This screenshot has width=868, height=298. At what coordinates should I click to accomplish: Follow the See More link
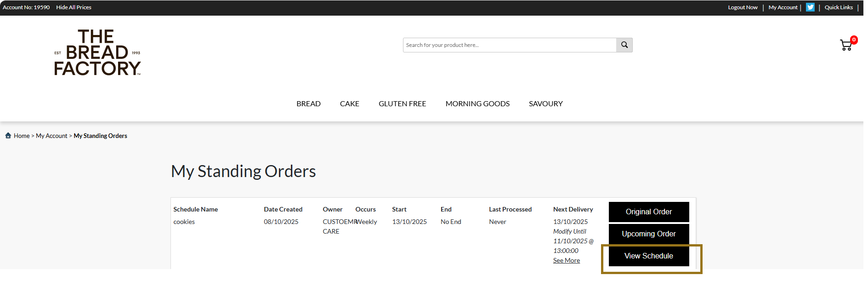click(x=567, y=260)
